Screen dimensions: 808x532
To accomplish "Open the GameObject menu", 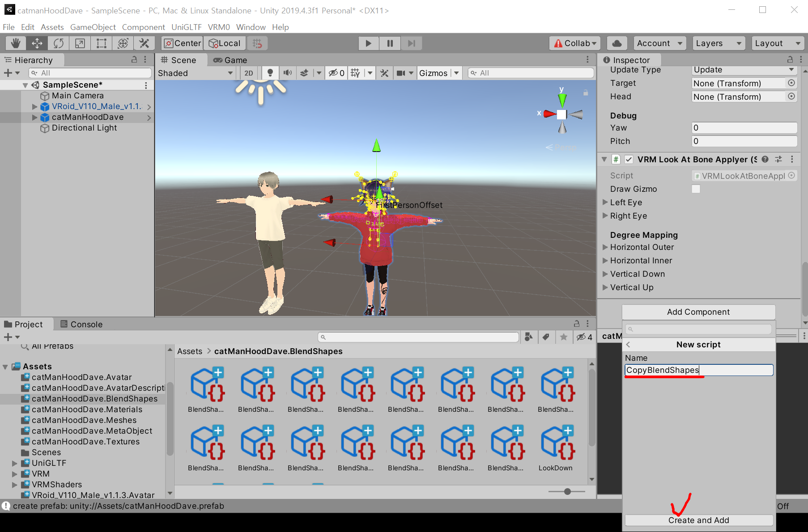I will tap(93, 27).
